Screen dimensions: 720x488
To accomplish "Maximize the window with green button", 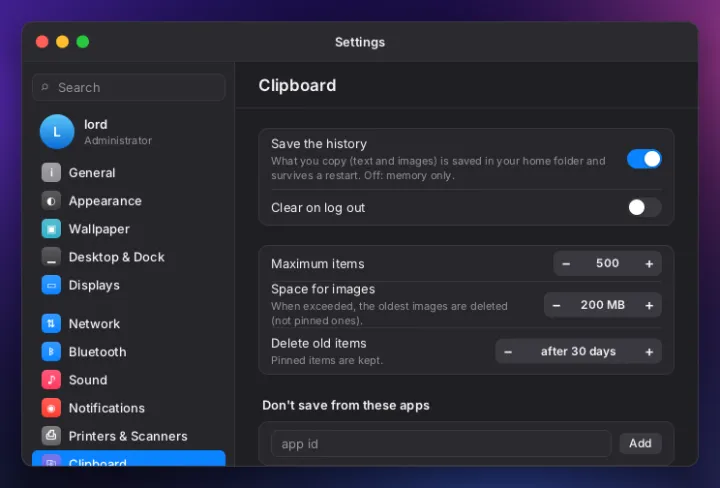I will pyautogui.click(x=83, y=42).
